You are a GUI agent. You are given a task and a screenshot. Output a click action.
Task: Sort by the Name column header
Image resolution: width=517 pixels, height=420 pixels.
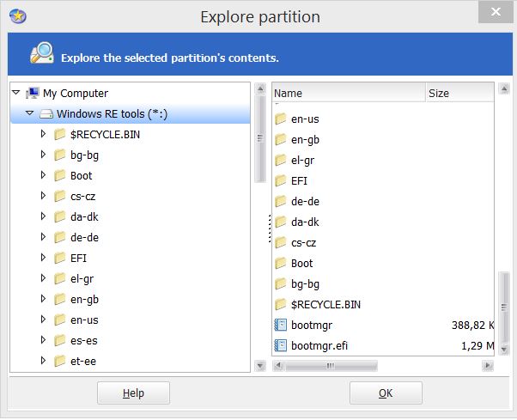[349, 93]
